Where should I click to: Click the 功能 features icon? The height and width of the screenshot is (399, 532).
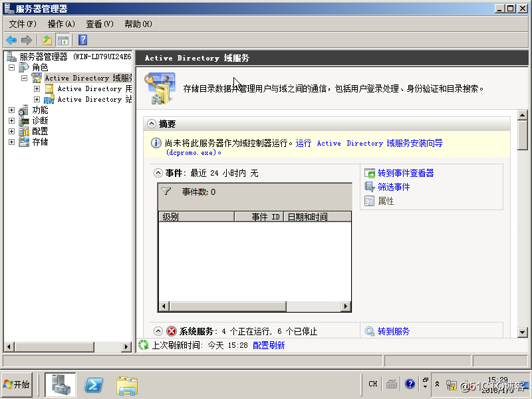pos(24,110)
